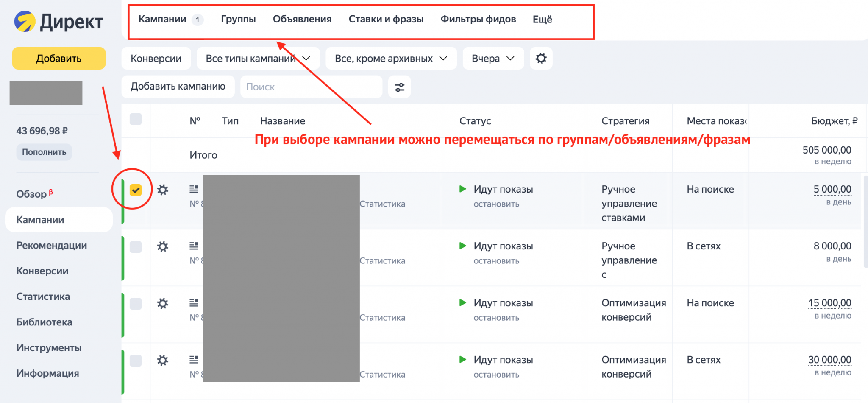This screenshot has width=868, height=403.
Task: Click the yellow Добавить button
Action: [59, 58]
